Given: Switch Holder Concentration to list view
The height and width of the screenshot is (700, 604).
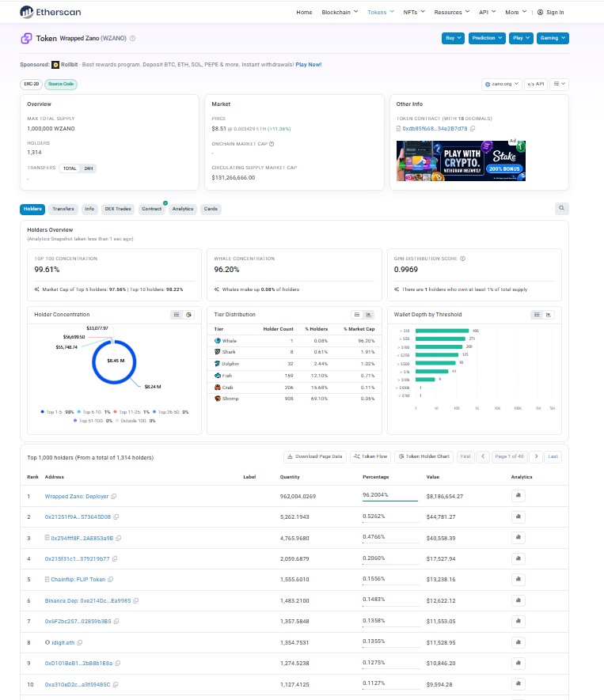Looking at the screenshot, I should 177,315.
